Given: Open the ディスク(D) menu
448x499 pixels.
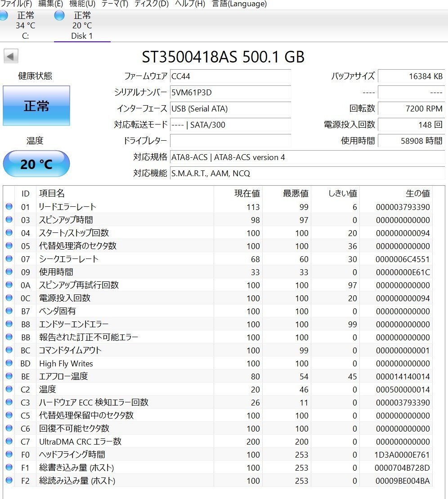Looking at the screenshot, I should (x=152, y=4).
